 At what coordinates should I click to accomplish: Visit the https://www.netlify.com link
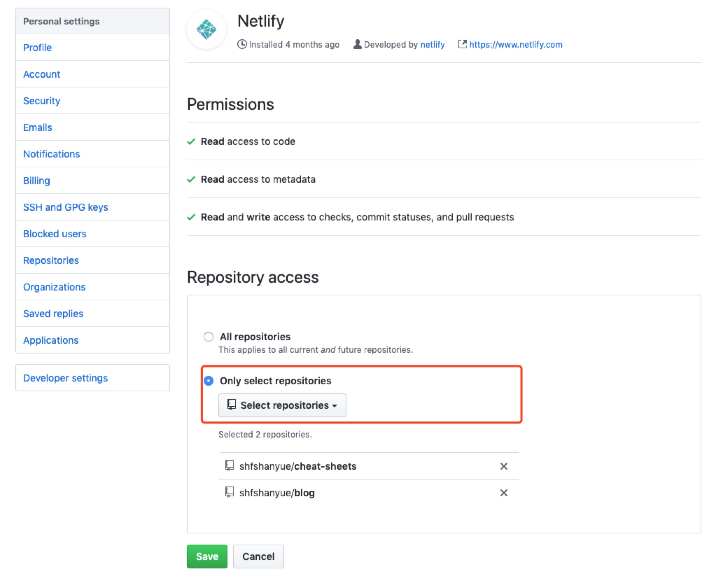(515, 44)
